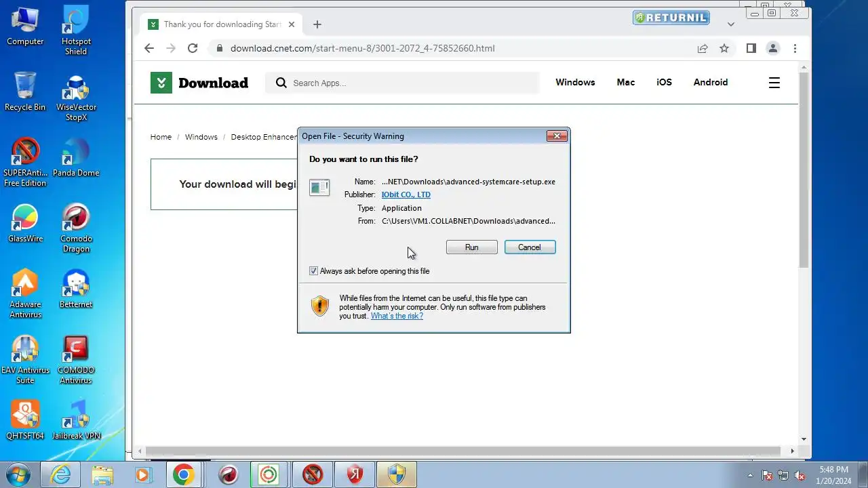The width and height of the screenshot is (868, 488).
Task: Click the CNET Download logo
Action: (x=199, y=83)
